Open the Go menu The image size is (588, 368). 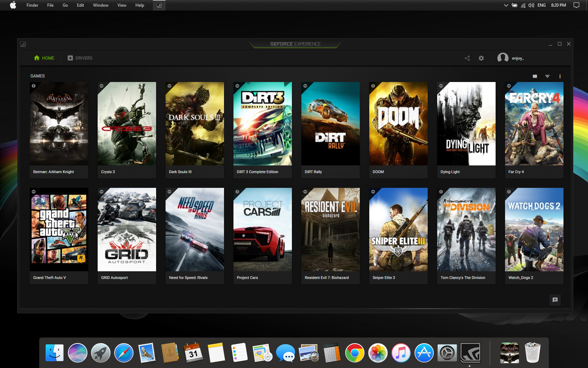65,5
